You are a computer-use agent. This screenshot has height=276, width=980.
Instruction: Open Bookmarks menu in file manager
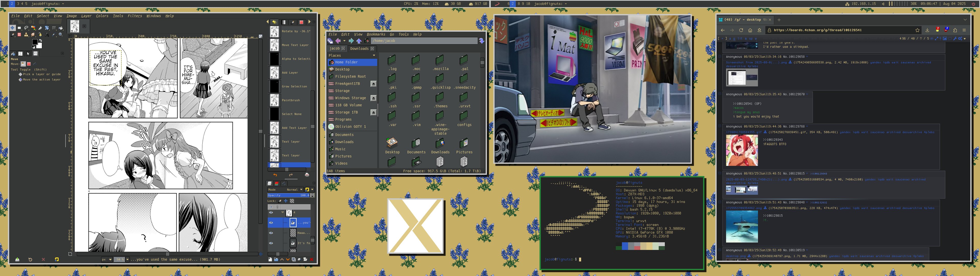click(x=376, y=34)
